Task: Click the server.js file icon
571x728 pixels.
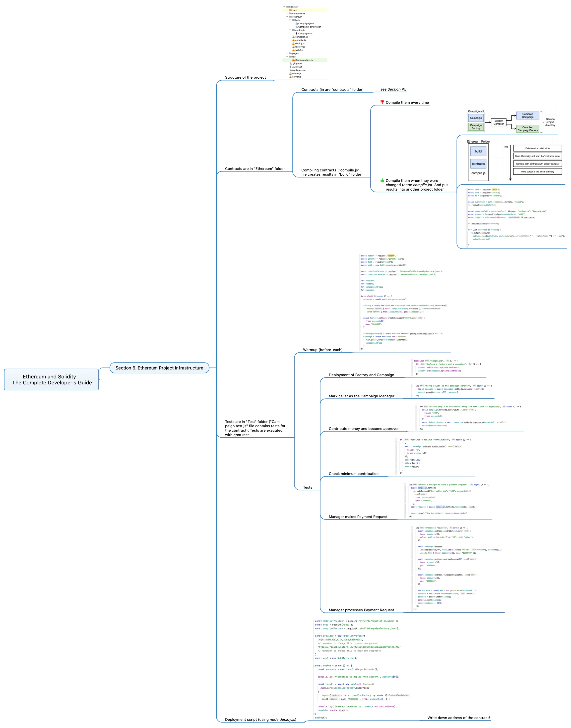Action: point(291,77)
